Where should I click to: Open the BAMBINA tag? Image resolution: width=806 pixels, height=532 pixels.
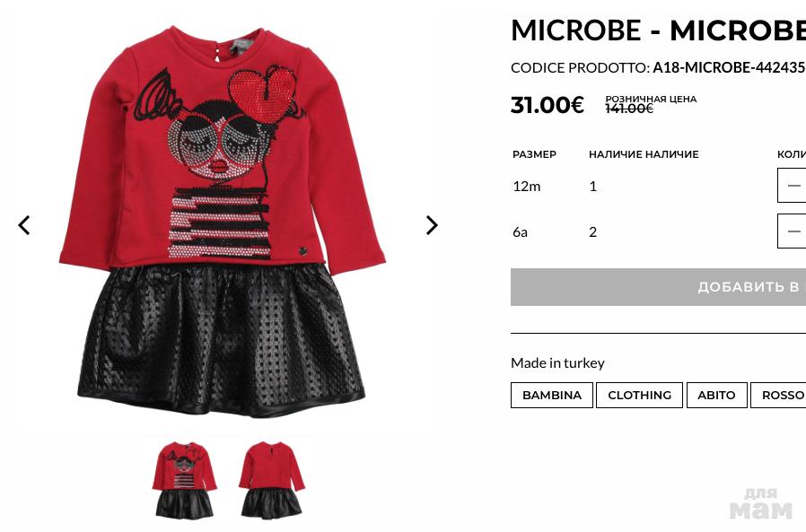552,396
